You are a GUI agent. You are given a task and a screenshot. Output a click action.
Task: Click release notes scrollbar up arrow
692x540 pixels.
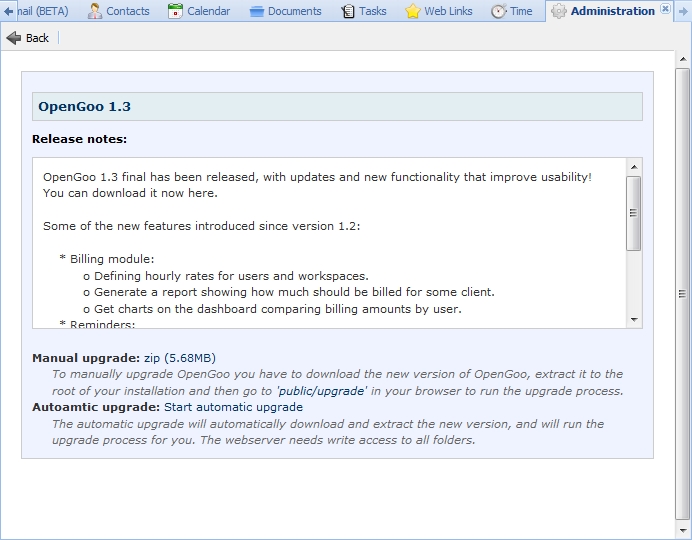coord(634,167)
